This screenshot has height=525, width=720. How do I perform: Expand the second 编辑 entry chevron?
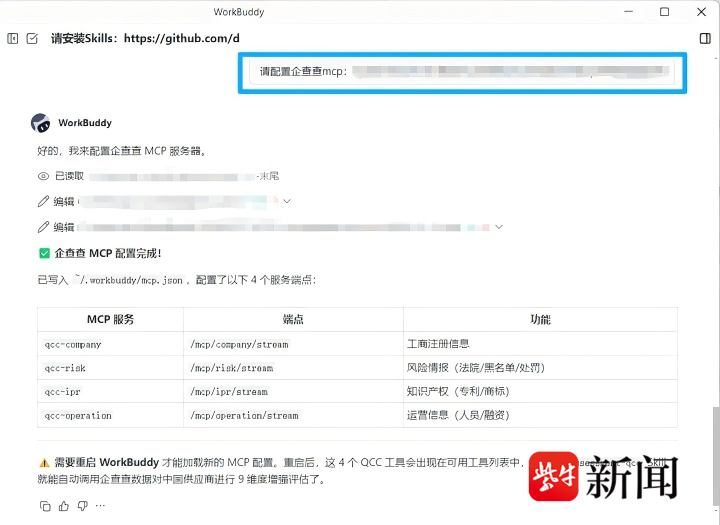[499, 227]
